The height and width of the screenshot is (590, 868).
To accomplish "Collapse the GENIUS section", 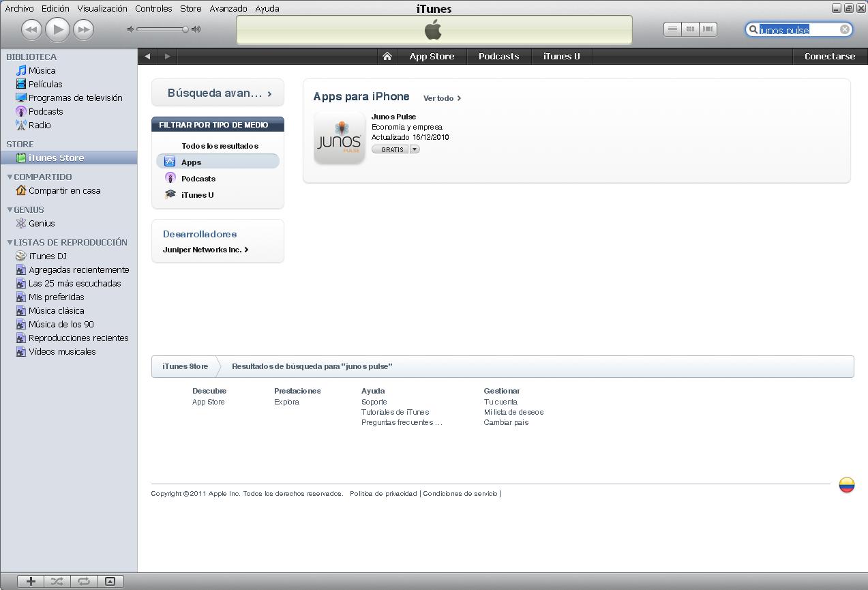I will pos(10,209).
